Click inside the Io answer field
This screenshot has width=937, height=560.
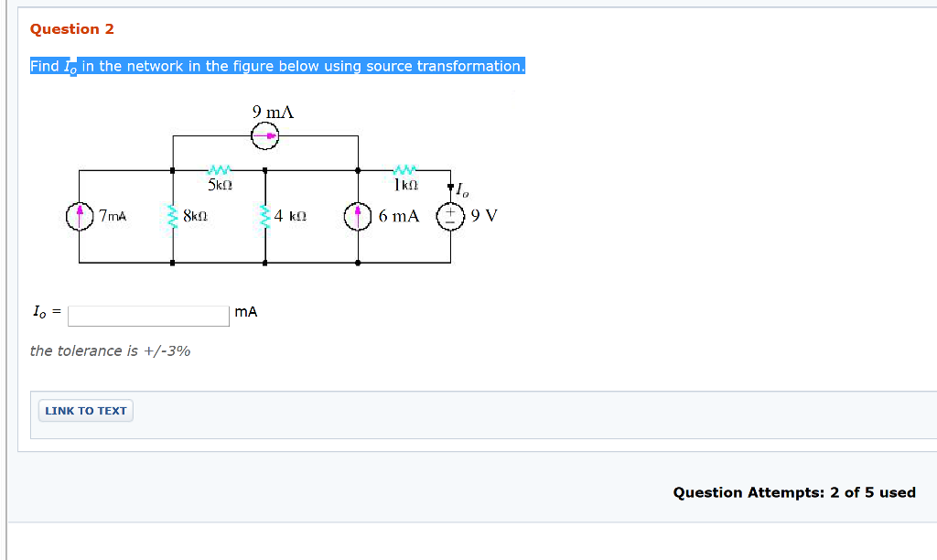pyautogui.click(x=147, y=315)
